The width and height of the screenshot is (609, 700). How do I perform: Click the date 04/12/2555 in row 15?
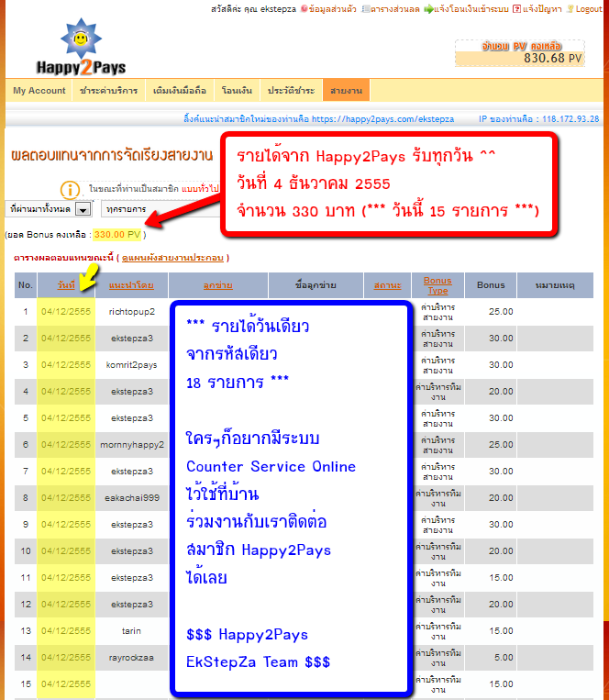tap(66, 683)
